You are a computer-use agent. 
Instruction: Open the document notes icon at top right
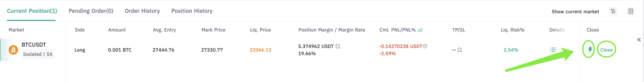631,11
